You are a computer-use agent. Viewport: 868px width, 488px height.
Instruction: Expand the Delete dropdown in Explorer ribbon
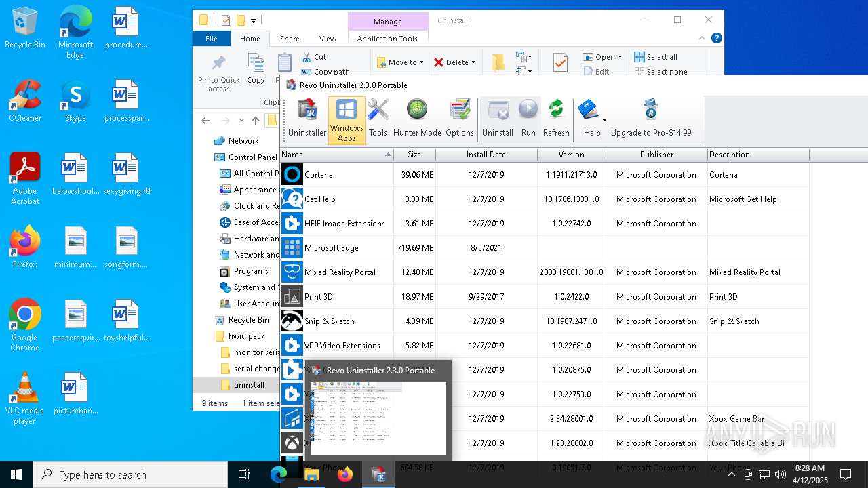(x=473, y=62)
